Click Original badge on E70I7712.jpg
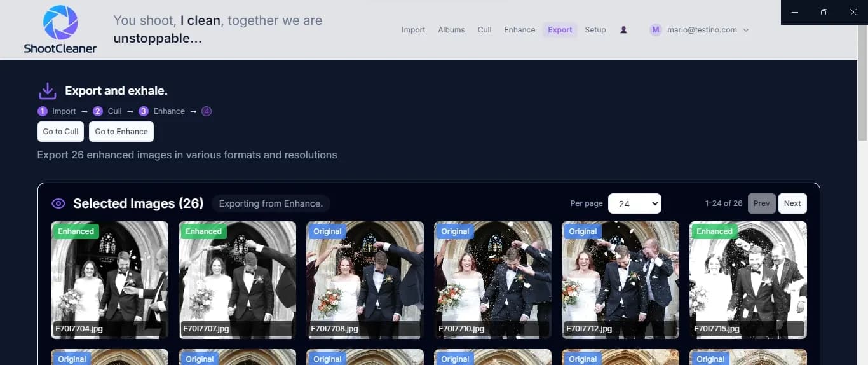The height and width of the screenshot is (365, 868). pyautogui.click(x=583, y=231)
